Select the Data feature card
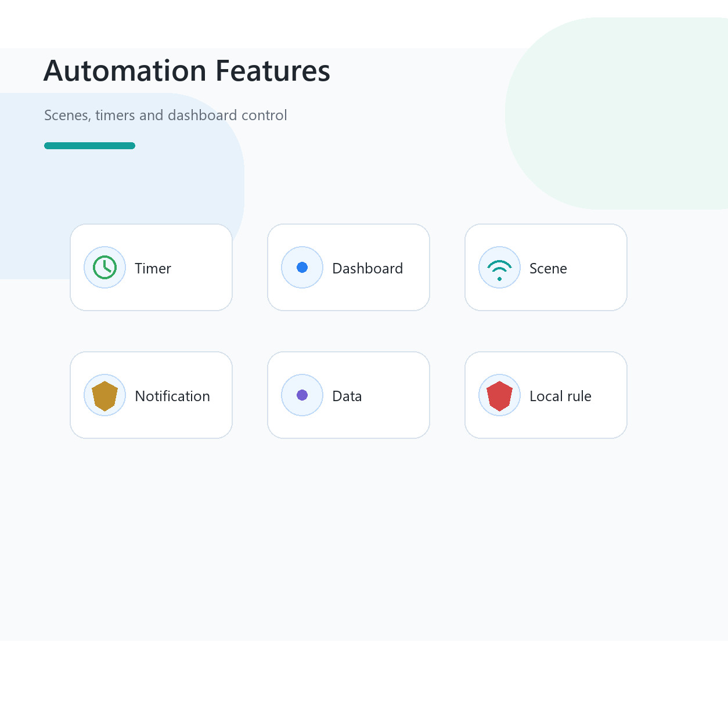728x728 pixels. tap(348, 395)
